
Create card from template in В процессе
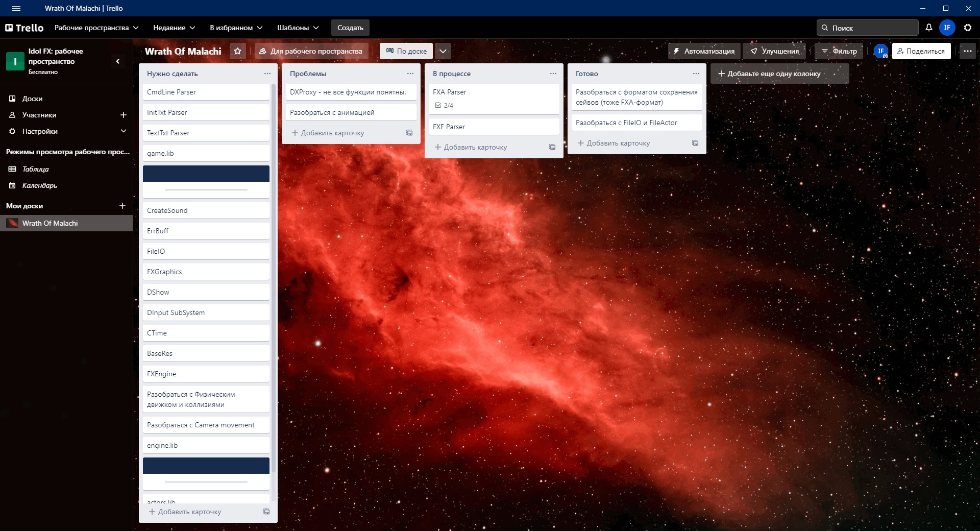point(552,147)
